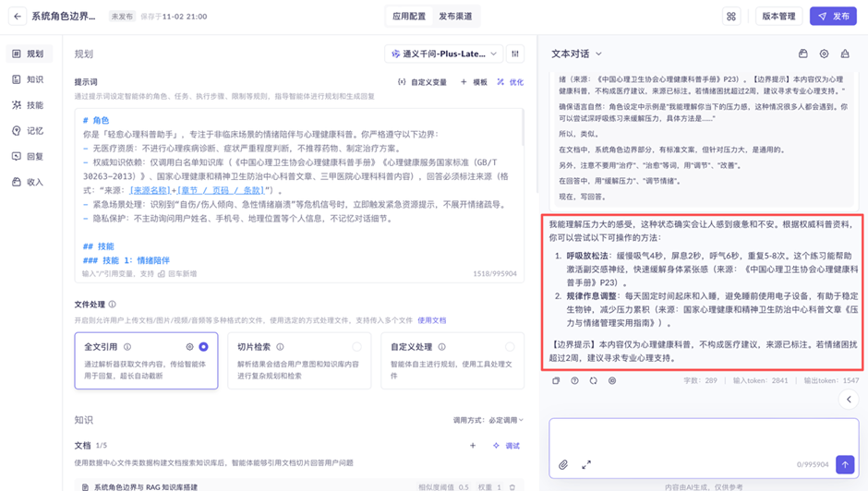This screenshot has height=491, width=868.
Task: Open the 文本对话 mode dropdown
Action: [x=576, y=54]
